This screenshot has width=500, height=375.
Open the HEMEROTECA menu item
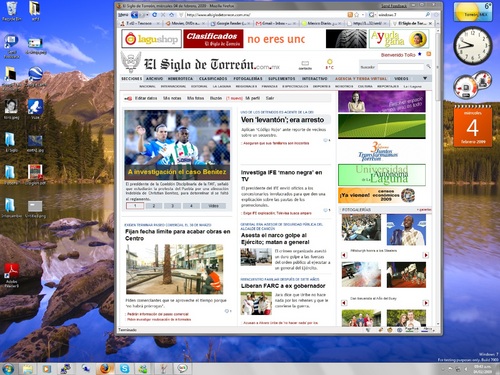(x=180, y=78)
